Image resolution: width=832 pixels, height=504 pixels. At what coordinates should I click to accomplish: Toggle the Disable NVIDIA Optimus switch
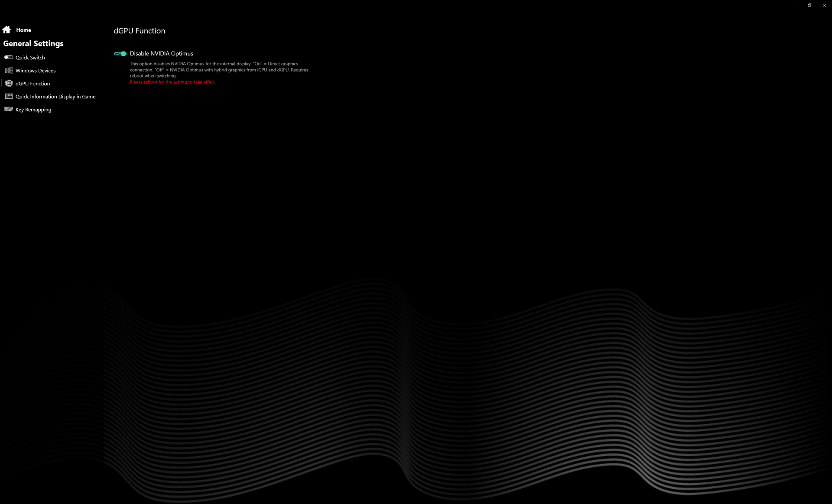click(x=120, y=54)
